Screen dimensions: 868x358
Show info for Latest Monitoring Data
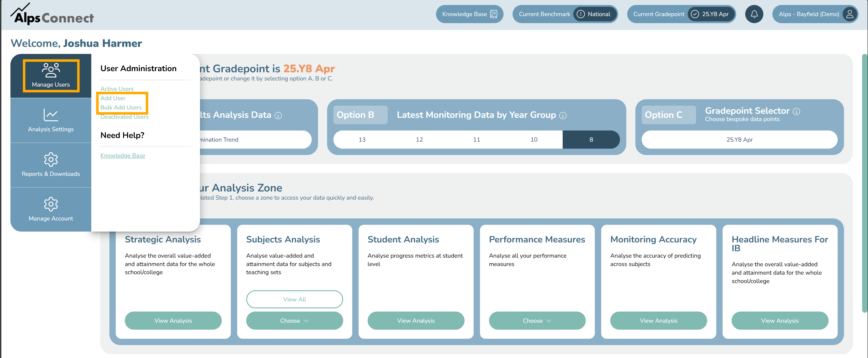click(x=563, y=116)
